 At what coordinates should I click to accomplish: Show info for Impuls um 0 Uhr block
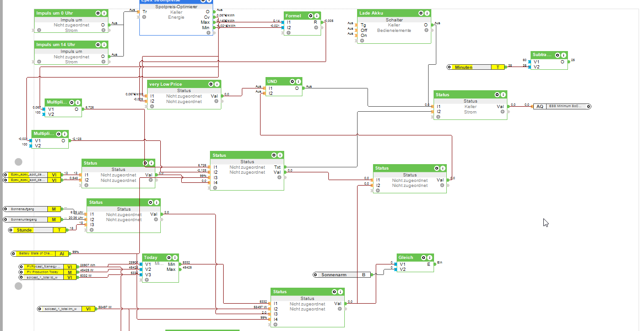[104, 13]
